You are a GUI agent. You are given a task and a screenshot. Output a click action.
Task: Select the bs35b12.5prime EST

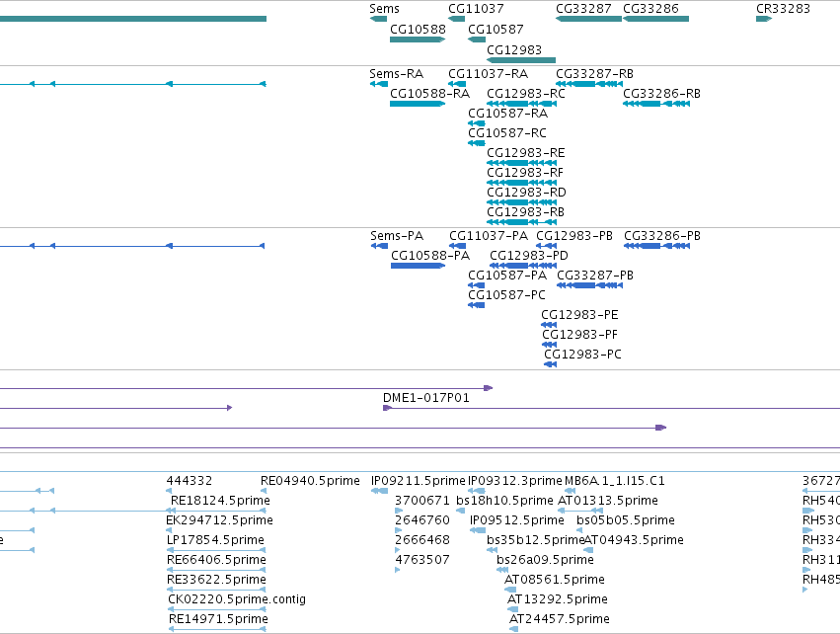point(492,550)
